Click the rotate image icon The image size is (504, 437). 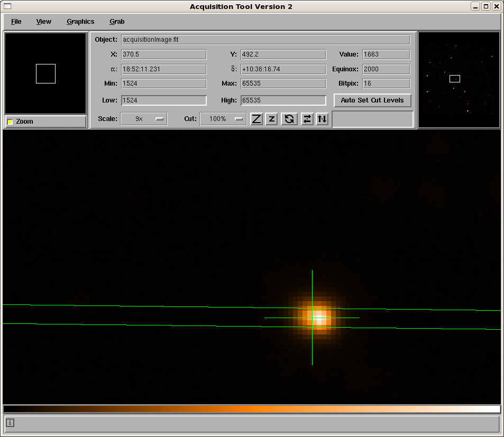[x=289, y=119]
